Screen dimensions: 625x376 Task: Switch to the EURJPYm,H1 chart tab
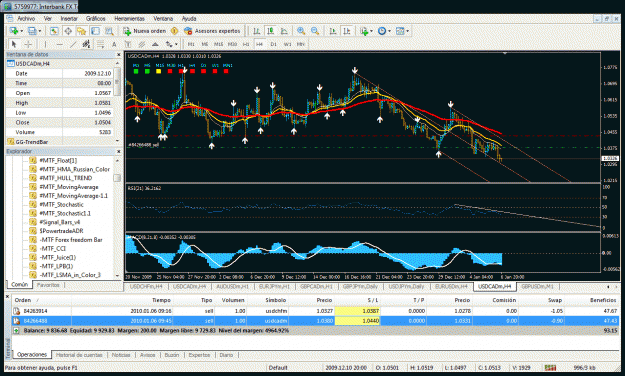pos(273,286)
